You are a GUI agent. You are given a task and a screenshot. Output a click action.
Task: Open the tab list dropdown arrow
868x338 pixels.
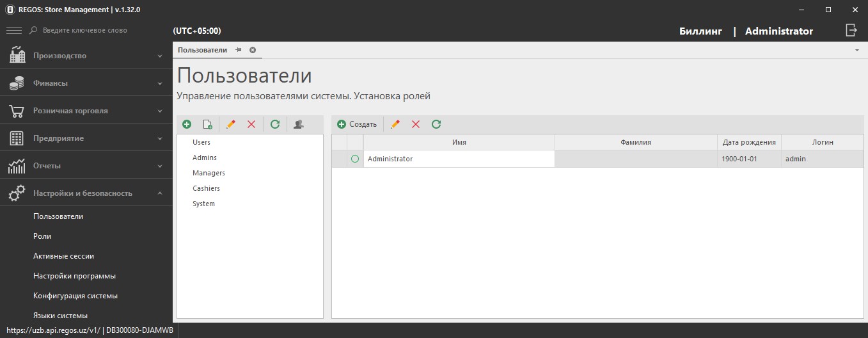tap(856, 50)
